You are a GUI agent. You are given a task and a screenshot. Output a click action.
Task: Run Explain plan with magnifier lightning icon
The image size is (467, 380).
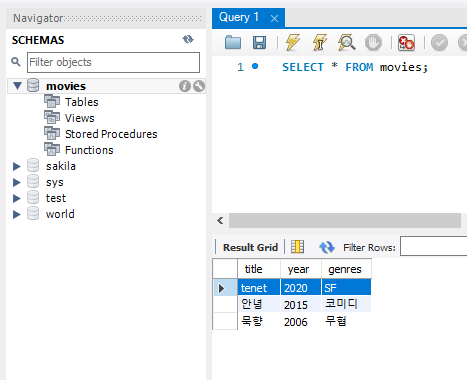pos(346,42)
